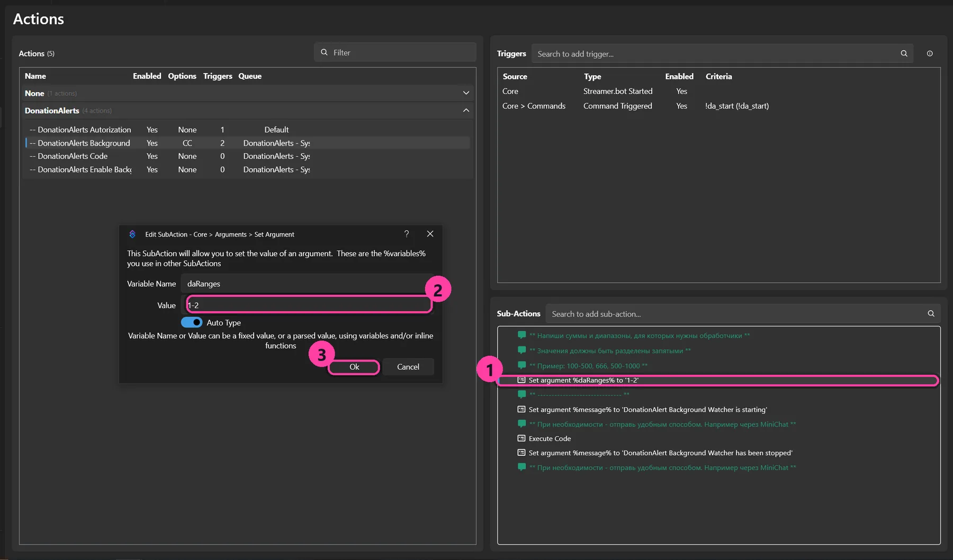This screenshot has height=560, width=953.
Task: Collapse the DonationAlerts actions group
Action: tap(466, 111)
